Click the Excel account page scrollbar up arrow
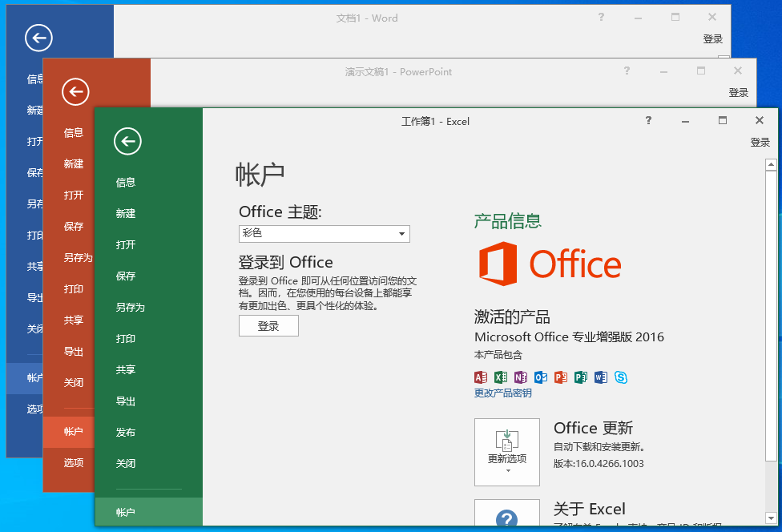This screenshot has height=532, width=782. click(771, 165)
